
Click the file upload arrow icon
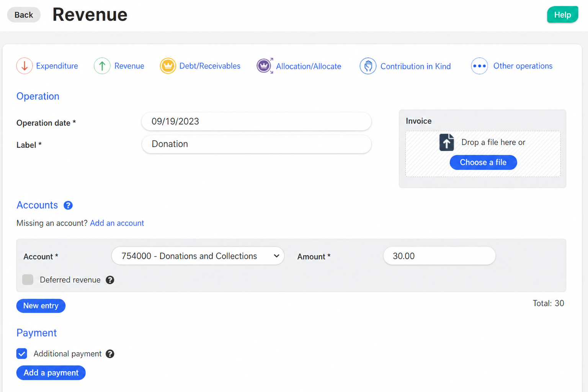[446, 142]
